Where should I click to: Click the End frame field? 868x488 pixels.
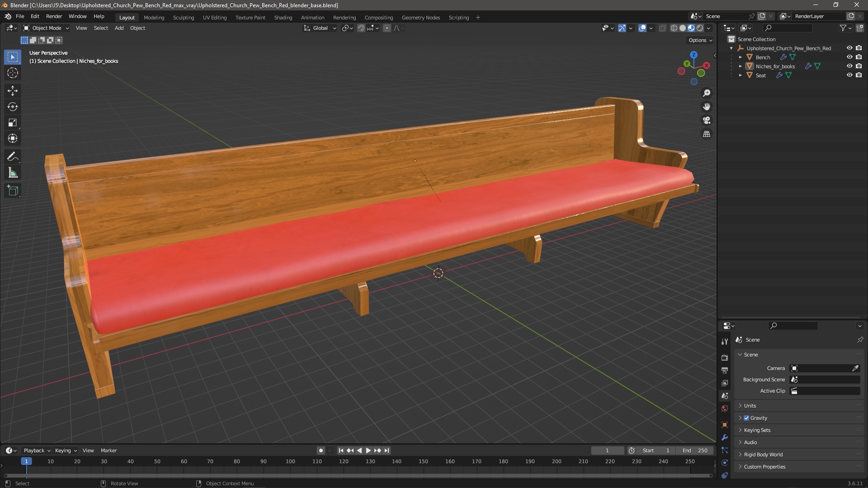tap(695, 450)
